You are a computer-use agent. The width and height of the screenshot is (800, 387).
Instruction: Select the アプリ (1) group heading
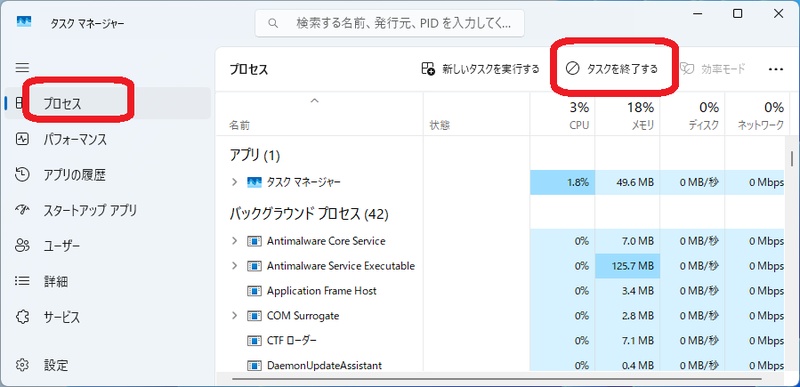point(255,156)
